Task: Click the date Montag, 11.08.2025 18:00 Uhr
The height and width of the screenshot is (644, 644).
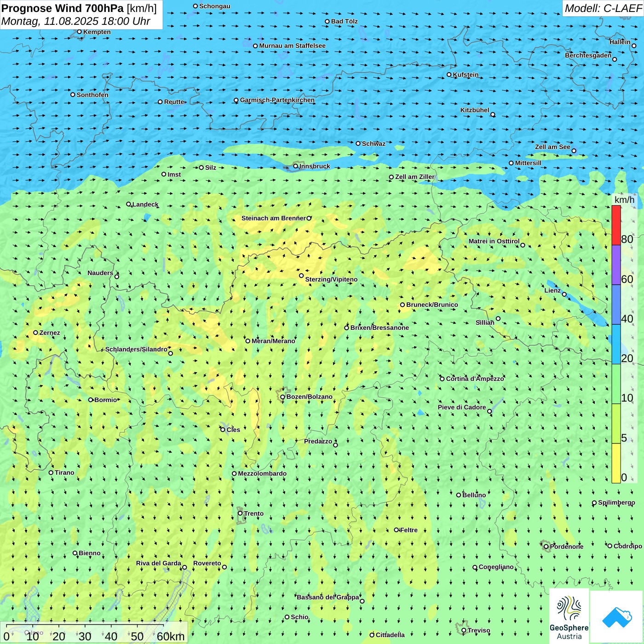Action: tap(76, 21)
